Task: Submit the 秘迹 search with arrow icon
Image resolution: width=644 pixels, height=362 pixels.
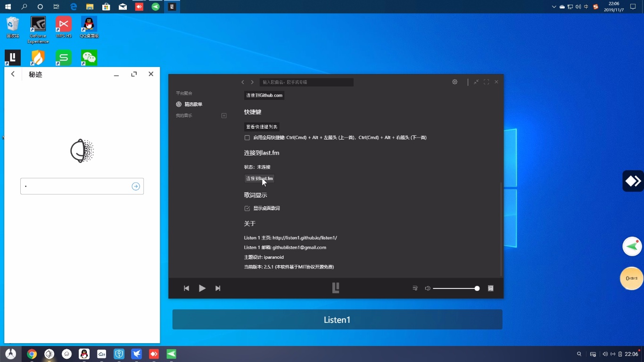Action: pos(136,186)
